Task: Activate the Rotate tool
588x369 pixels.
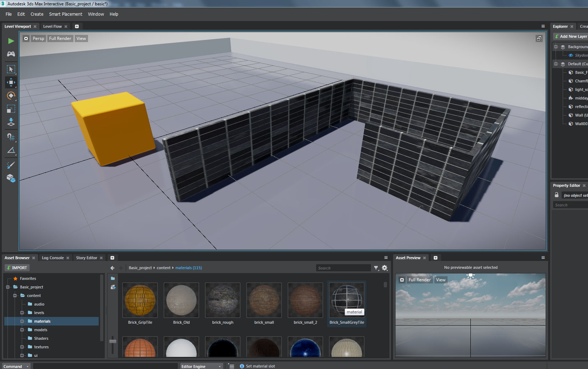Action: [11, 96]
